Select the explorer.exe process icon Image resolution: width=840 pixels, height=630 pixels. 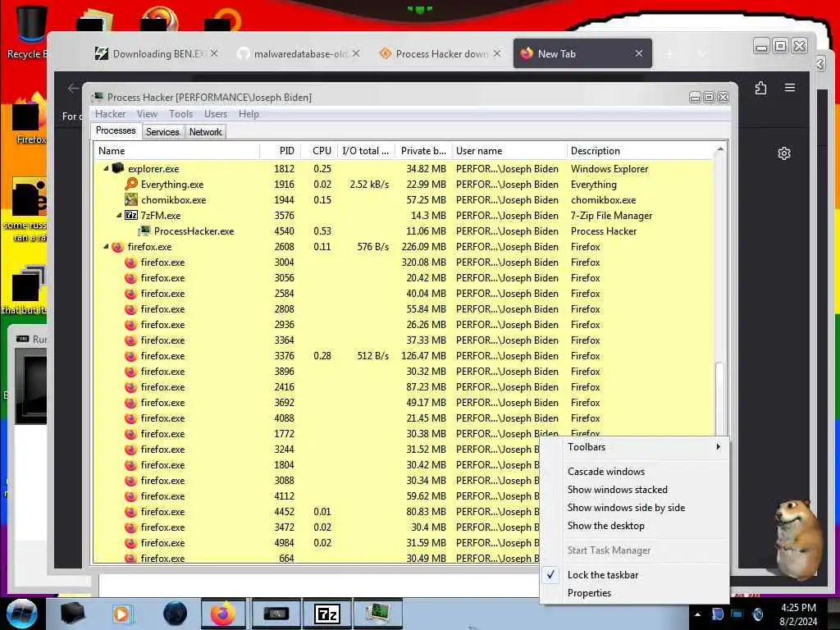118,168
